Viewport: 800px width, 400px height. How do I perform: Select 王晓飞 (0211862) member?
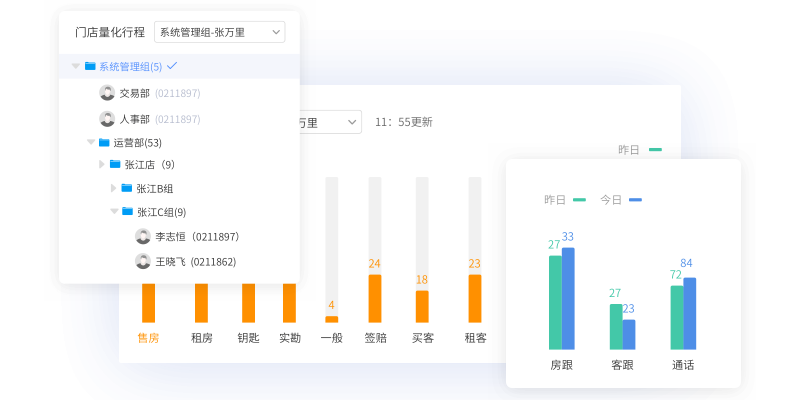click(196, 262)
